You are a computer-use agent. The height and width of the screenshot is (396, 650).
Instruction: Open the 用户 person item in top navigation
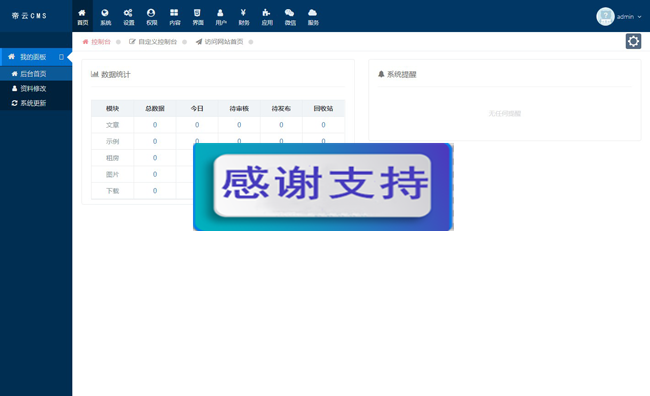221,17
